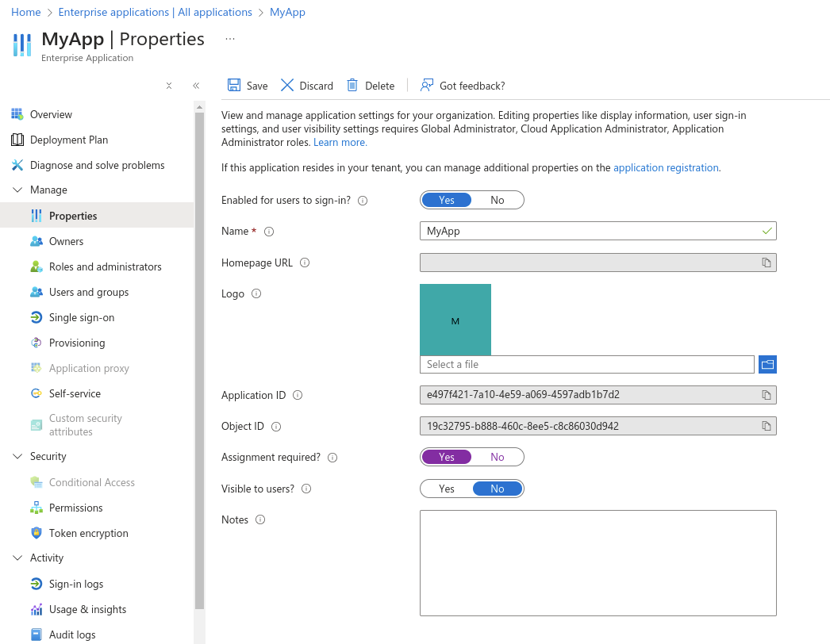Collapse the Activity section
The height and width of the screenshot is (644, 830).
click(18, 558)
